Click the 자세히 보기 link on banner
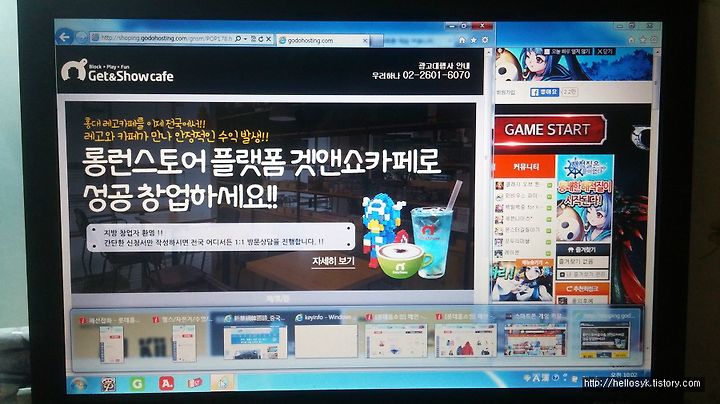 [333, 262]
